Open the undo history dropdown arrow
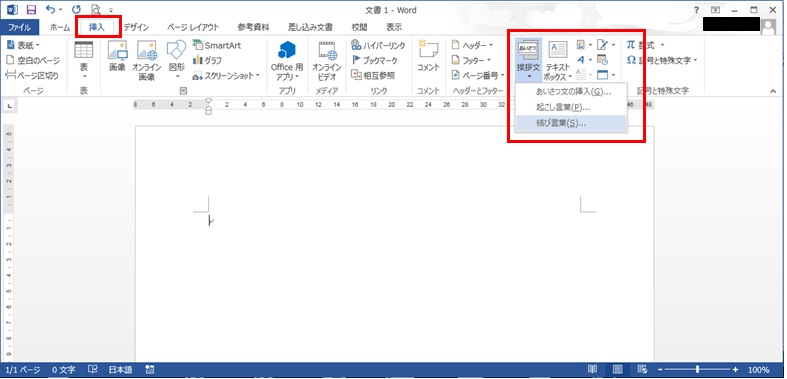Image resolution: width=787 pixels, height=379 pixels. click(60, 10)
